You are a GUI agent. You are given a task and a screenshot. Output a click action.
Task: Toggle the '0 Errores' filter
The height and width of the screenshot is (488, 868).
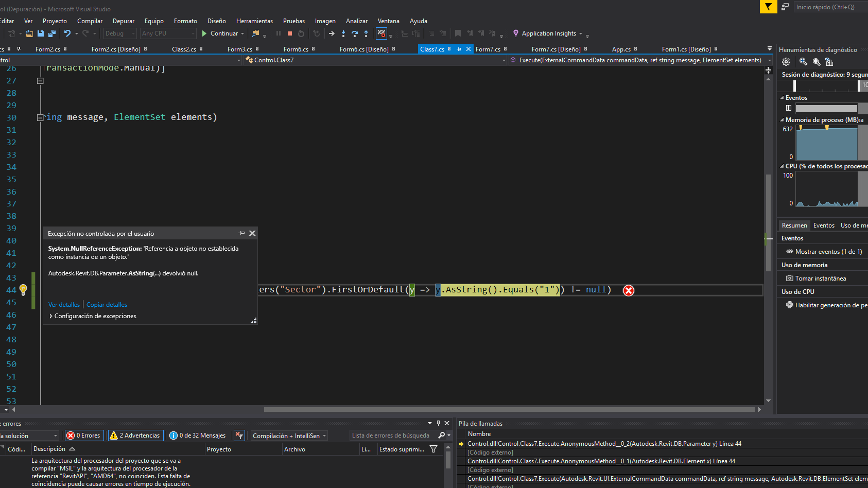[84, 435]
